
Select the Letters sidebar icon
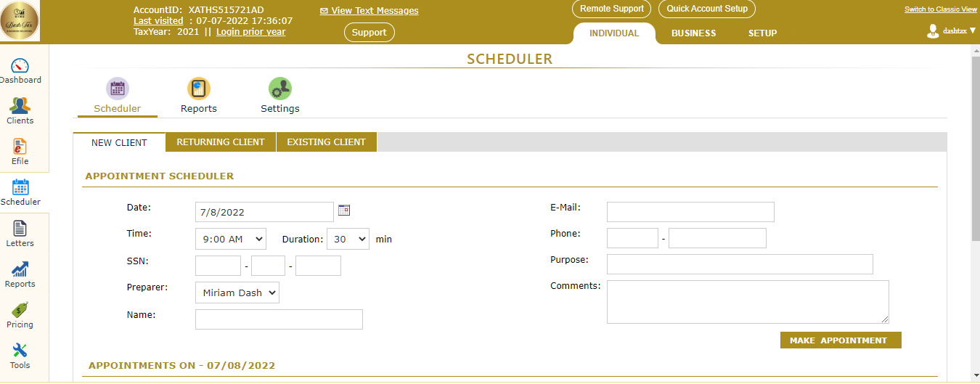coord(20,229)
